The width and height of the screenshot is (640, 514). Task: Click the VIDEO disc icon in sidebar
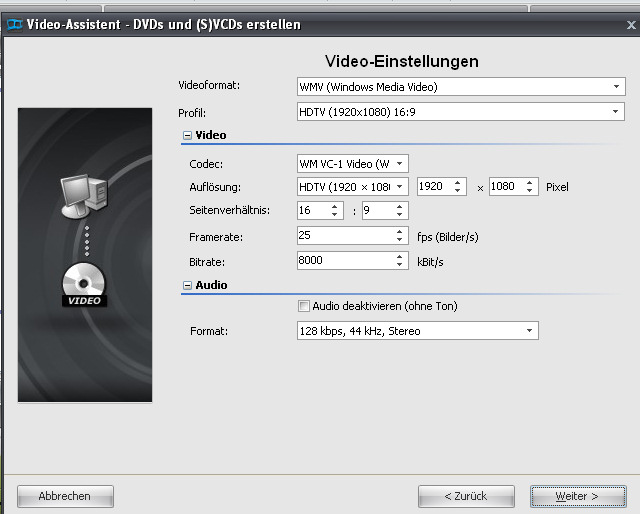pyautogui.click(x=84, y=287)
